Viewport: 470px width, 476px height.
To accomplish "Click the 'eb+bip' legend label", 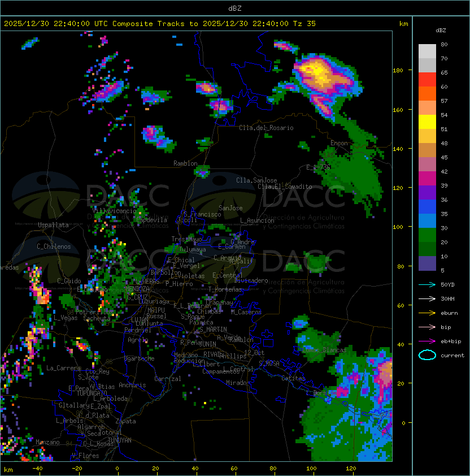I will pyautogui.click(x=451, y=341).
